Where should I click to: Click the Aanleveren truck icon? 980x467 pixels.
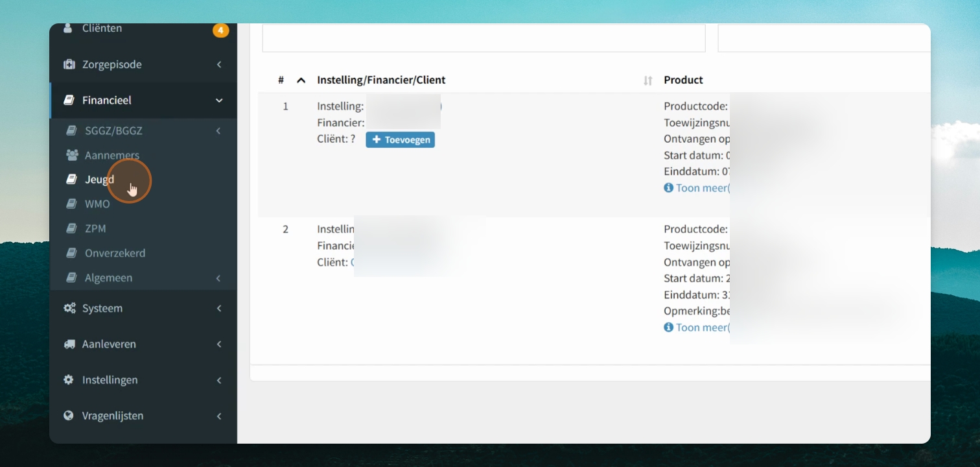pyautogui.click(x=69, y=344)
